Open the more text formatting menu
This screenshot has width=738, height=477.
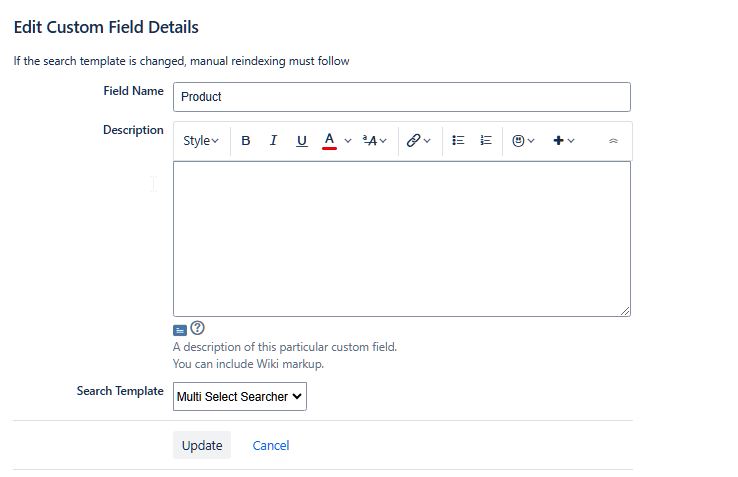coord(375,141)
